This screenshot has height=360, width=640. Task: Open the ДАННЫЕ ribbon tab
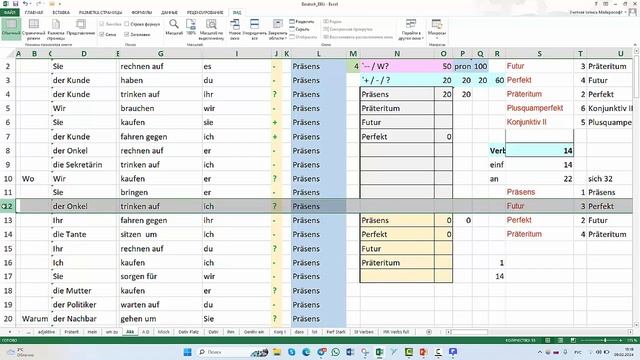(169, 13)
